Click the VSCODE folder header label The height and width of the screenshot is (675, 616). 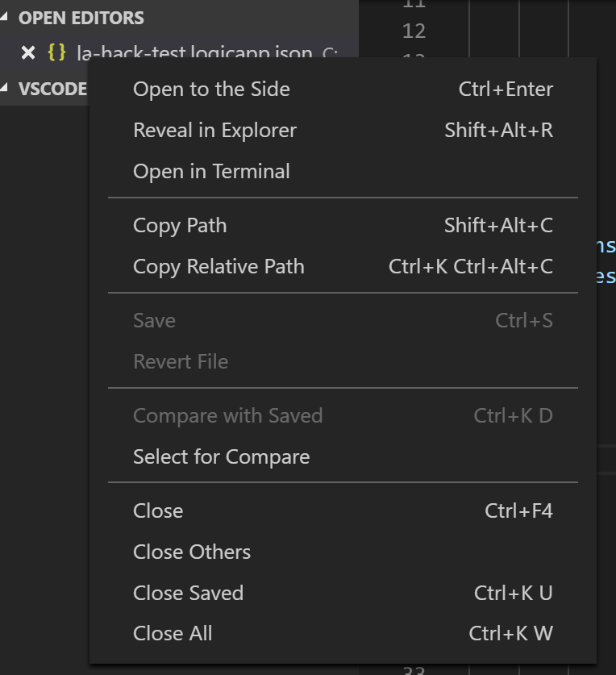point(52,89)
